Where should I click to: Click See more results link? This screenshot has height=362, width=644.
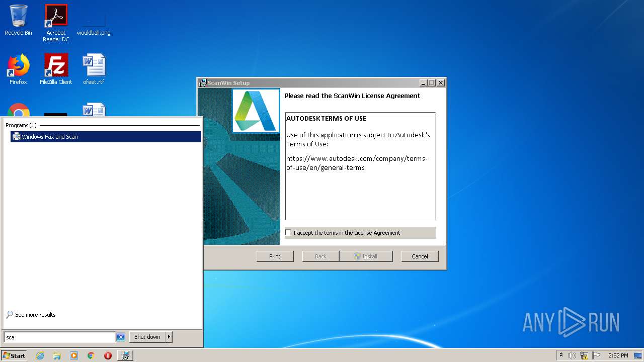[31, 315]
